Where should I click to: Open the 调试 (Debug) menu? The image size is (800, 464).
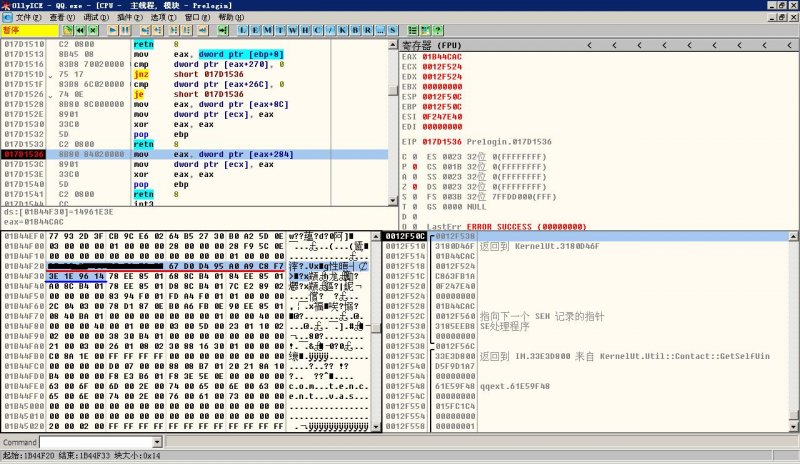[95, 17]
